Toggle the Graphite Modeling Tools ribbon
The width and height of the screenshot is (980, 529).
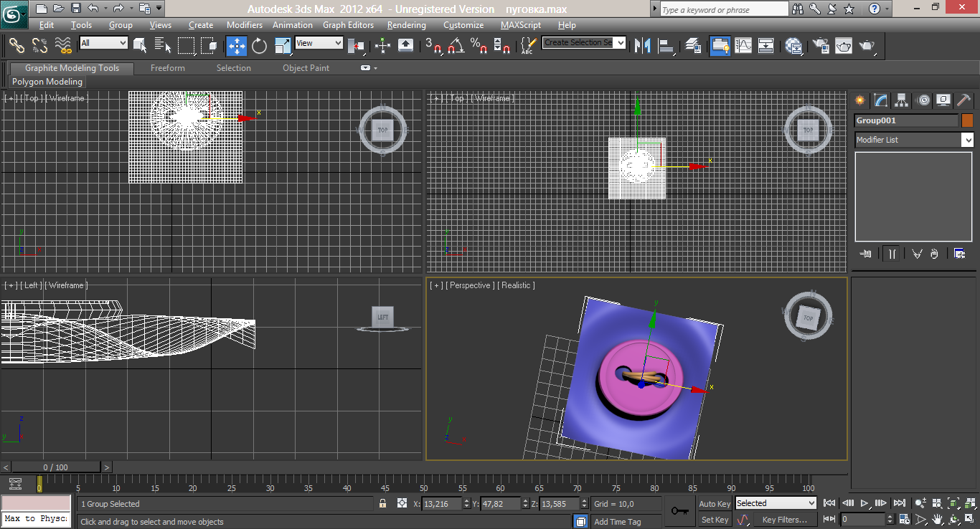(x=720, y=46)
